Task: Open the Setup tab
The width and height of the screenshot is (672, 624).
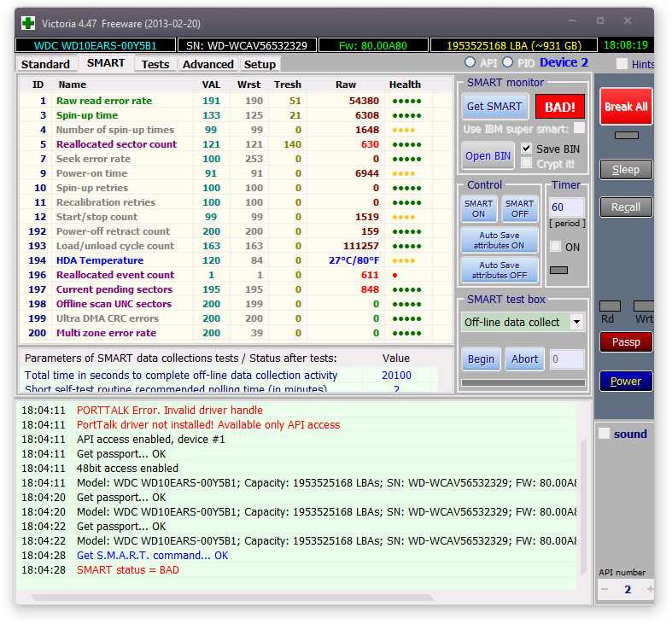Action: (x=260, y=64)
